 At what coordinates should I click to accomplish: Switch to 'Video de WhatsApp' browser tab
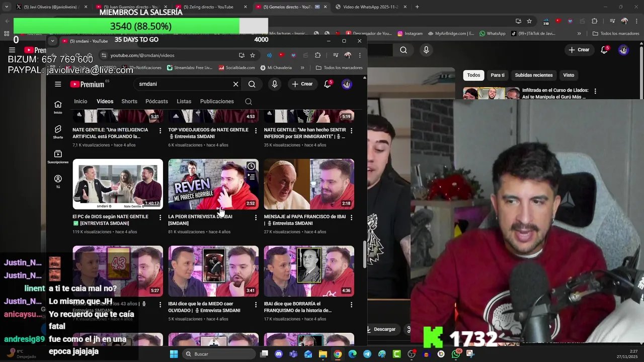click(371, 7)
